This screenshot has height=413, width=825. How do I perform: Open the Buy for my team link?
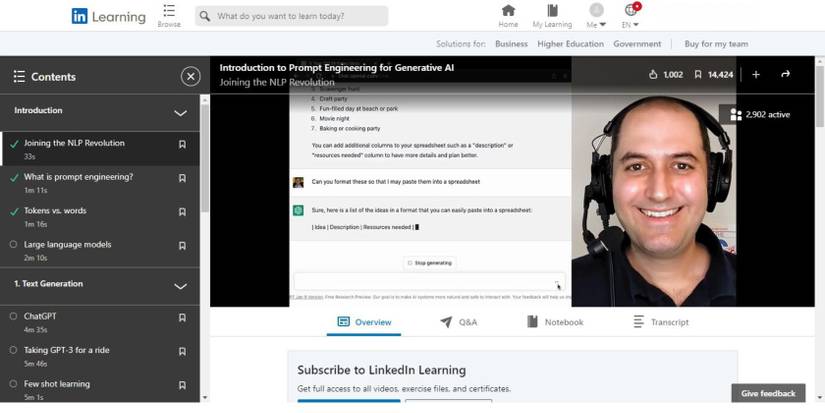(716, 44)
